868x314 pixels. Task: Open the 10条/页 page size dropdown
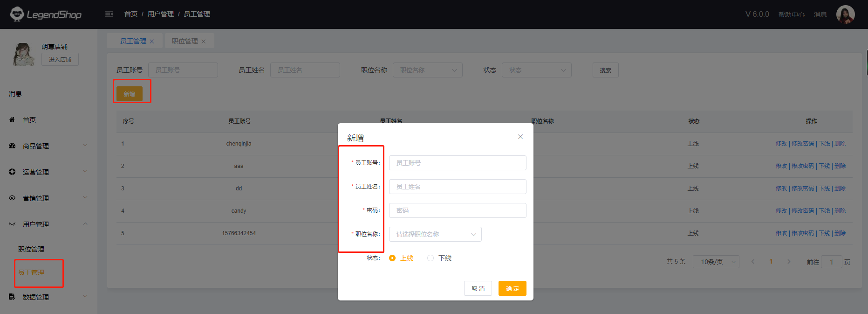coord(716,262)
